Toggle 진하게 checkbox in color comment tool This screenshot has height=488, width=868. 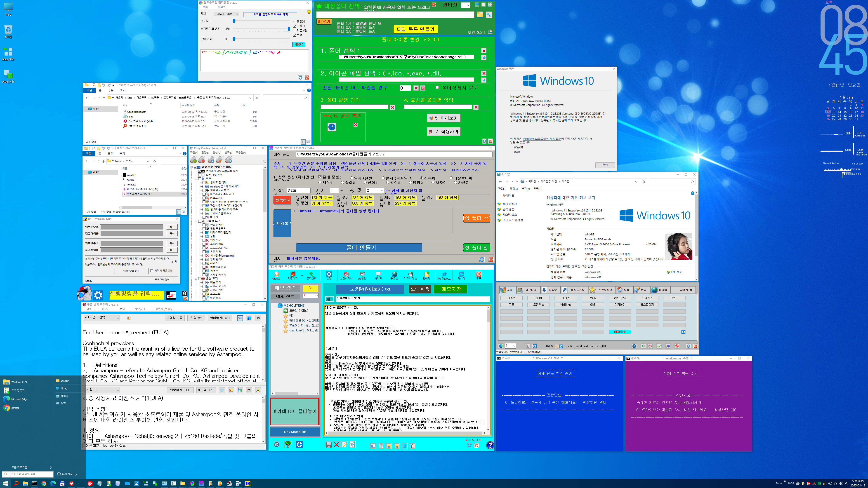(x=299, y=21)
